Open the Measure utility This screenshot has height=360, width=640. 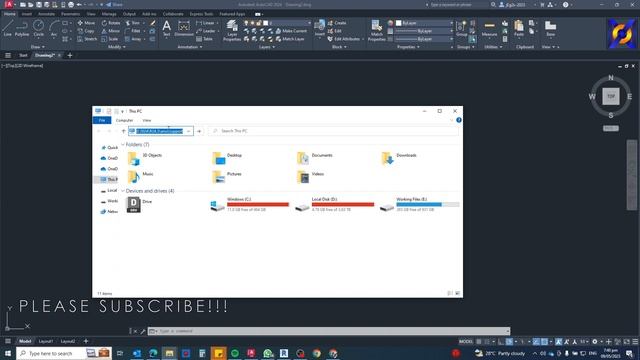(x=489, y=29)
